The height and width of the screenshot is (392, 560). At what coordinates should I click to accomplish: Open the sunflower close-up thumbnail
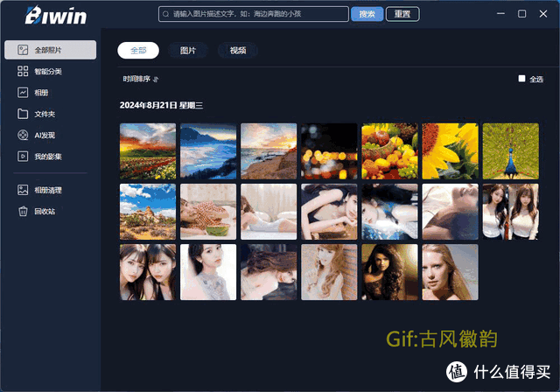coord(450,151)
